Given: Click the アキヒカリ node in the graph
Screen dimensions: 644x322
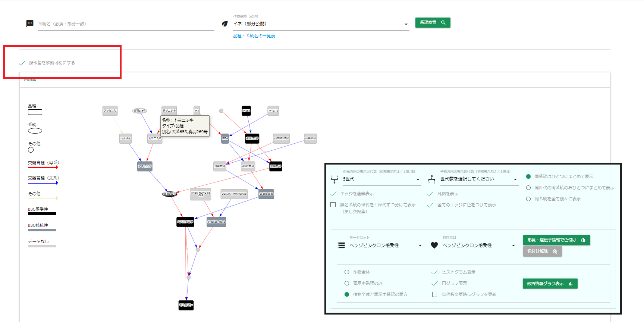Looking at the screenshot, I should click(x=145, y=166).
